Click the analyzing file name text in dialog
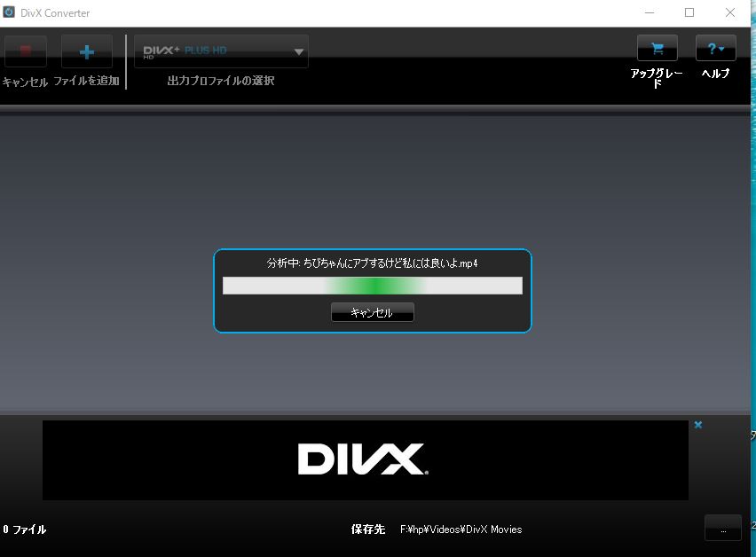Viewport: 756px width, 557px height. pos(372,263)
